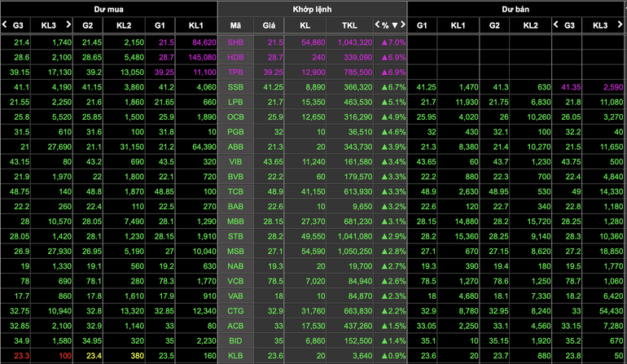This screenshot has height=364, width=627.
Task: Click the KL header under Khớp lệnh
Action: tap(305, 25)
